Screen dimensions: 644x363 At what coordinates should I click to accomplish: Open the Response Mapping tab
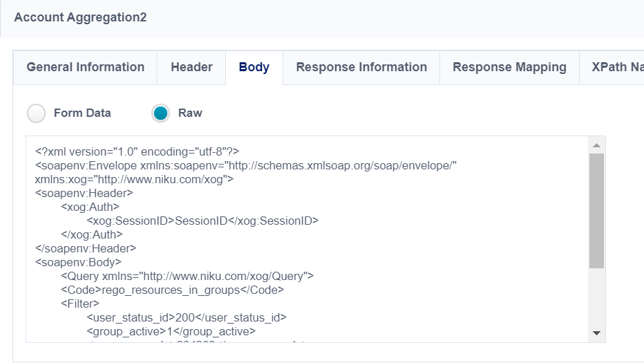509,68
